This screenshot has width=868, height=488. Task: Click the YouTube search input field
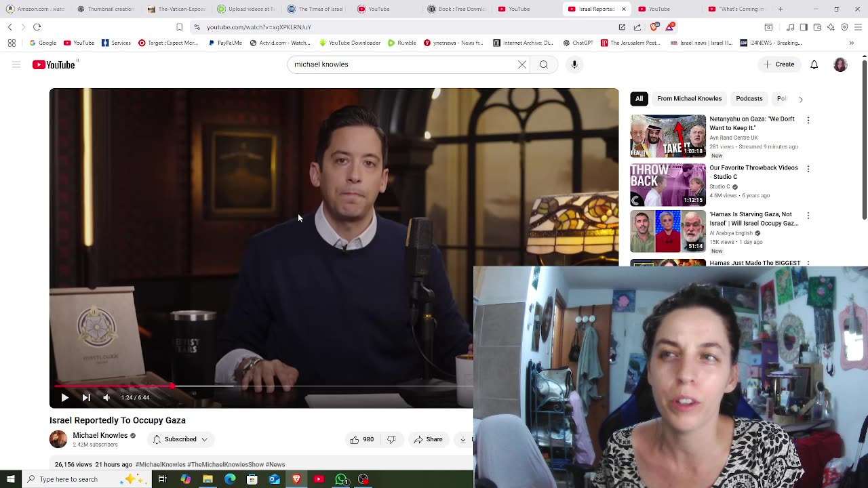click(403, 64)
